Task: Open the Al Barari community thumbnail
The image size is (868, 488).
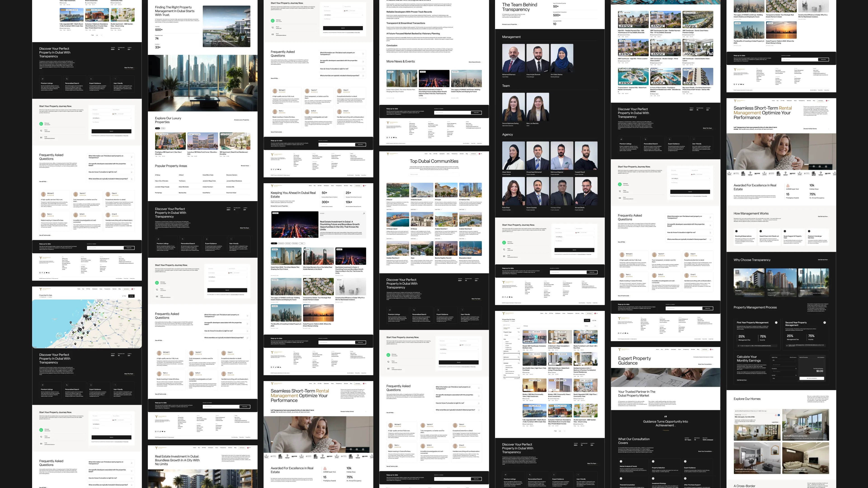Action: (398, 190)
